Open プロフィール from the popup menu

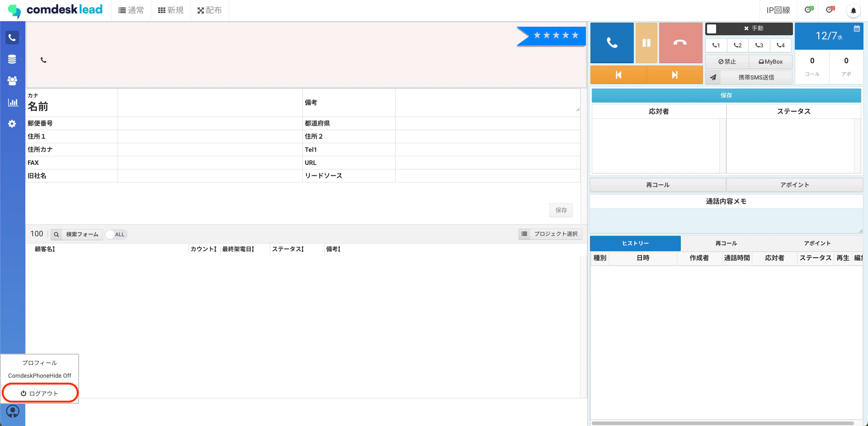point(40,363)
